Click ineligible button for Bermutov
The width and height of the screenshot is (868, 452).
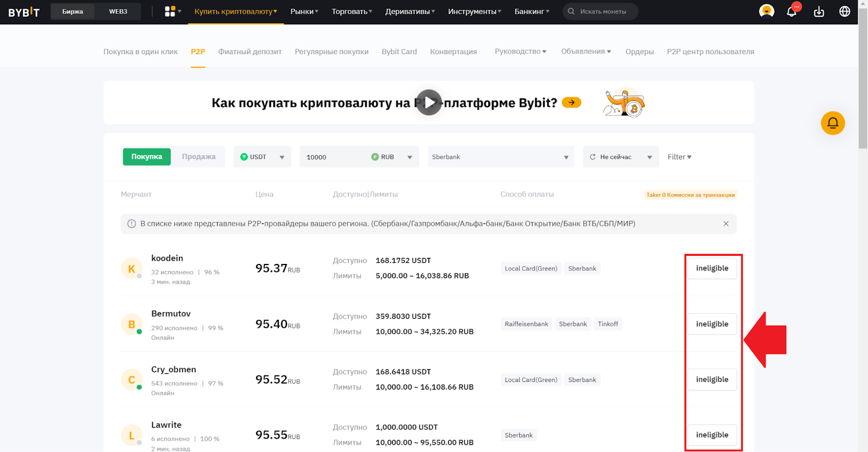pyautogui.click(x=712, y=324)
